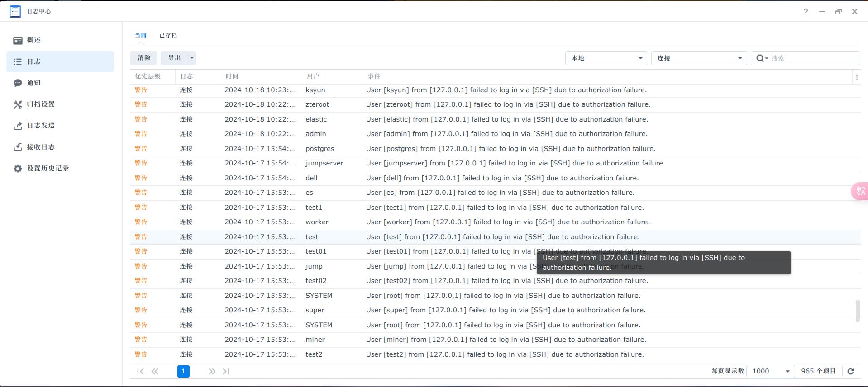Open the 本地 source dropdown
Screen dimensions: 868x387
pos(606,58)
